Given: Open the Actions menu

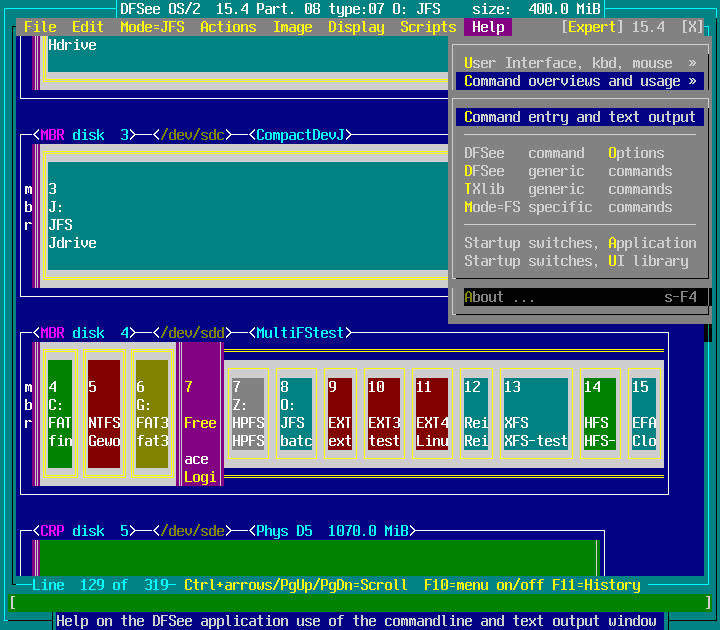Looking at the screenshot, I should [x=228, y=27].
